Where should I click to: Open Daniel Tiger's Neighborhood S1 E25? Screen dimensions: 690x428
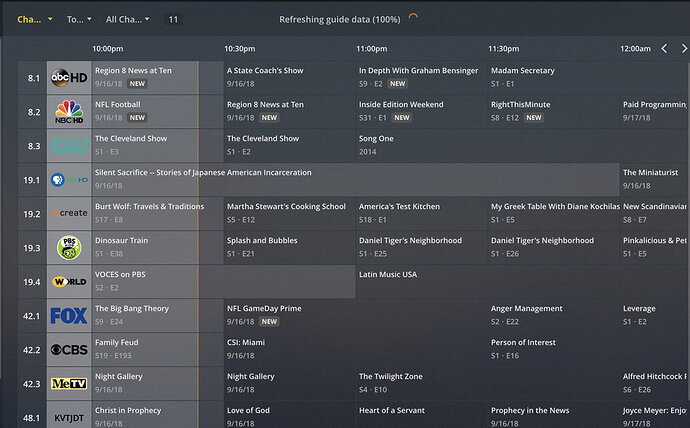(x=422, y=248)
